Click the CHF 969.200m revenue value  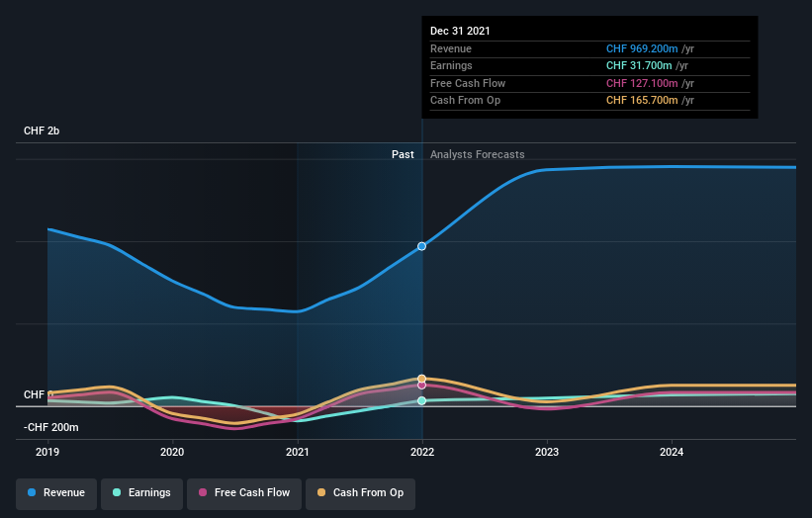pyautogui.click(x=642, y=48)
